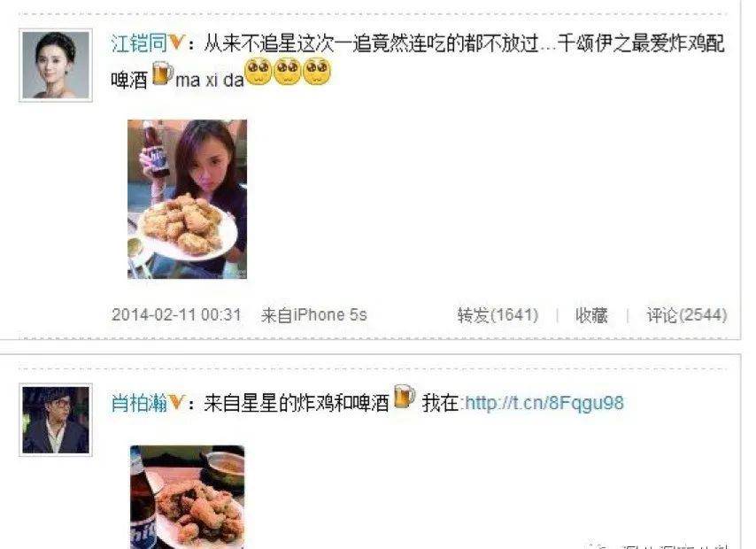Enlarge the fried chicken and beer girl photo

coord(187,199)
